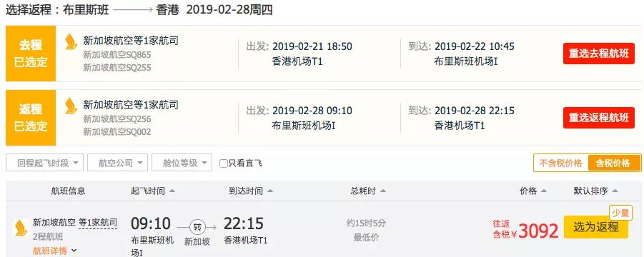Click the 转 transfer circle icon
Screen dimensions: 644x257
coord(197,227)
